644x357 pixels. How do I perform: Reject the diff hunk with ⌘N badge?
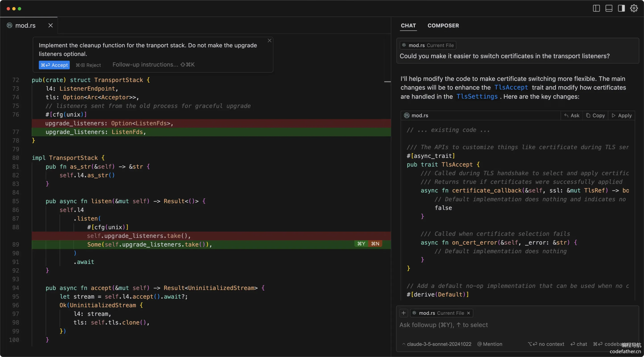pyautogui.click(x=375, y=244)
